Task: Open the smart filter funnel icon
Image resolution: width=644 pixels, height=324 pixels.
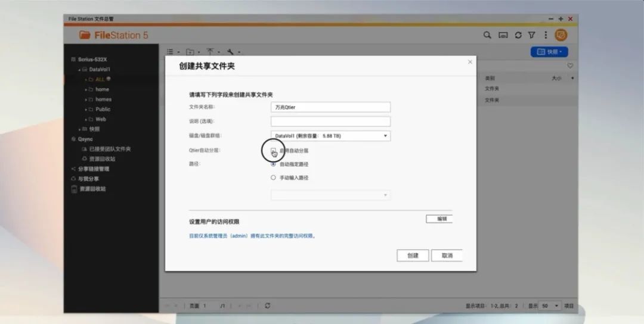Action: (x=531, y=35)
